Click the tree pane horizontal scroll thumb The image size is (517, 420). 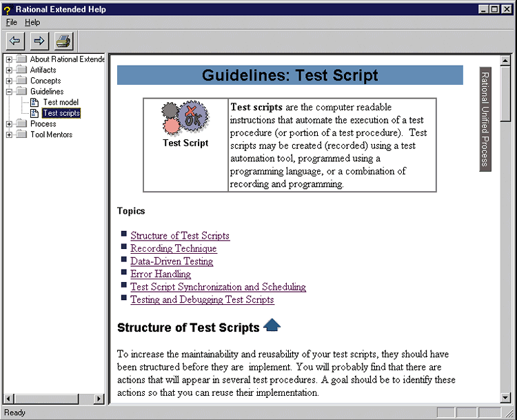(x=46, y=399)
